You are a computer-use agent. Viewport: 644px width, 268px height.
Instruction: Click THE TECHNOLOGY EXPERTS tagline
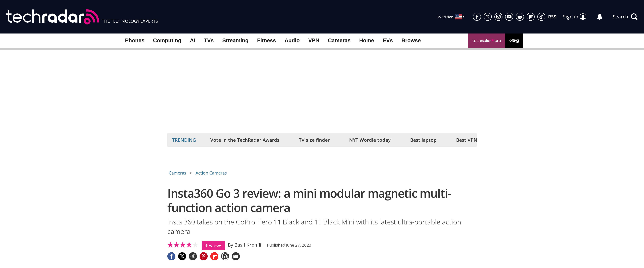point(129,21)
